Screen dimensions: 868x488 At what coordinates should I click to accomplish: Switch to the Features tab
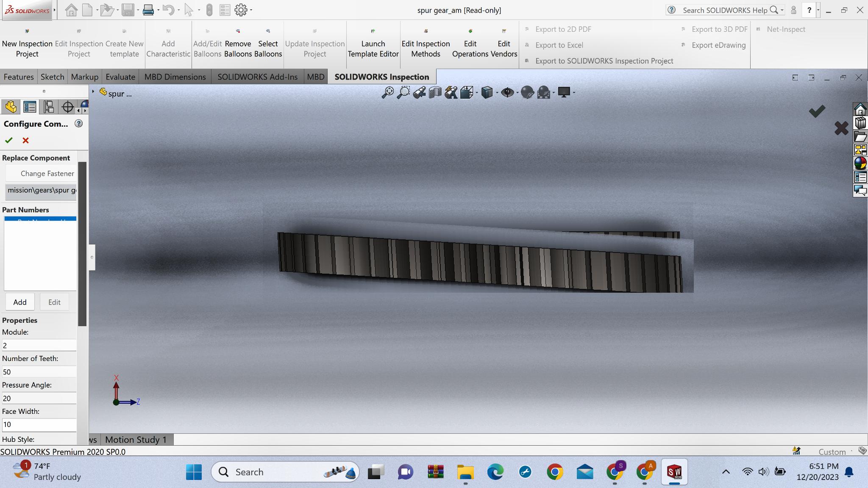[19, 77]
